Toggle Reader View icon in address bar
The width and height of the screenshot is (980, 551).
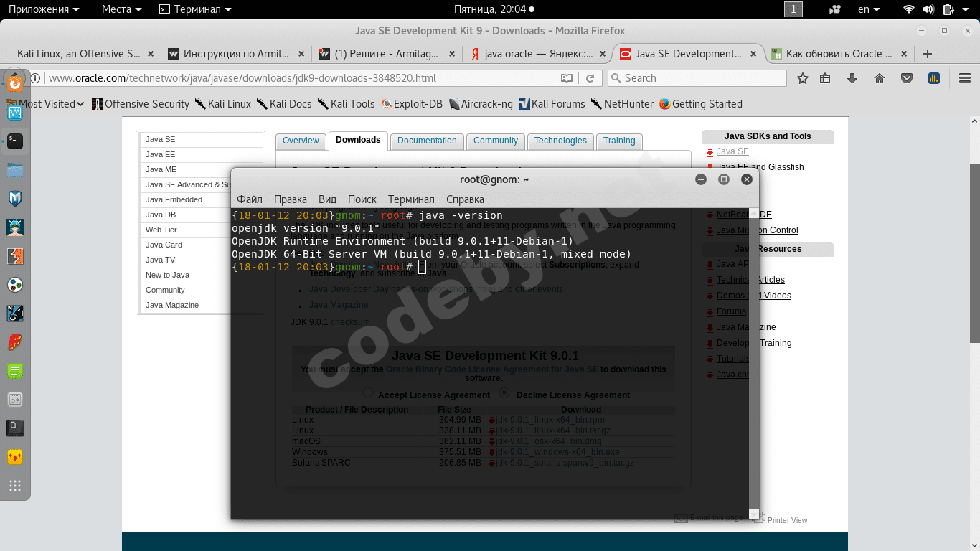pyautogui.click(x=567, y=78)
